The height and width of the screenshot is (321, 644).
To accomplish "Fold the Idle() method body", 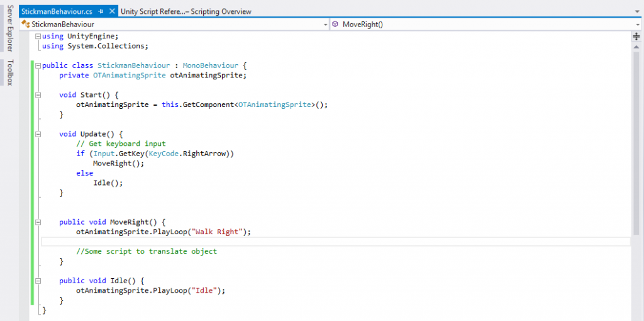I will pos(38,281).
